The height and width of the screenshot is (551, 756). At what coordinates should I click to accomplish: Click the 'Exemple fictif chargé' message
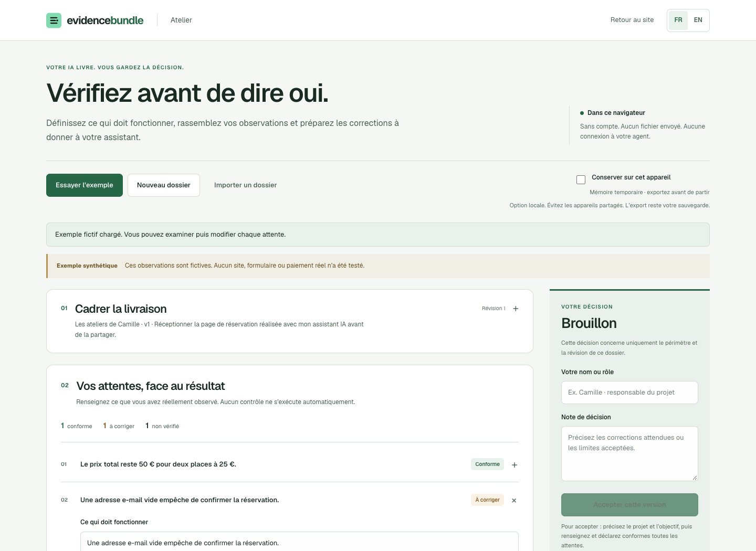[171, 235]
